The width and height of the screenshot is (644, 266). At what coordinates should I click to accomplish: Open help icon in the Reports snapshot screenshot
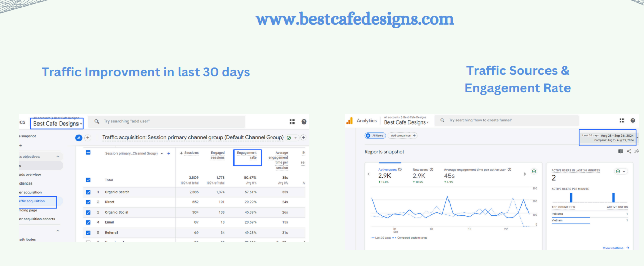[633, 120]
